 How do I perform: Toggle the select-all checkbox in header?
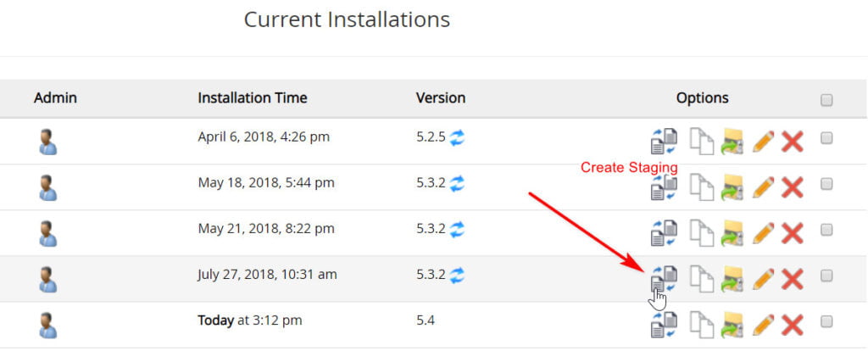[826, 100]
